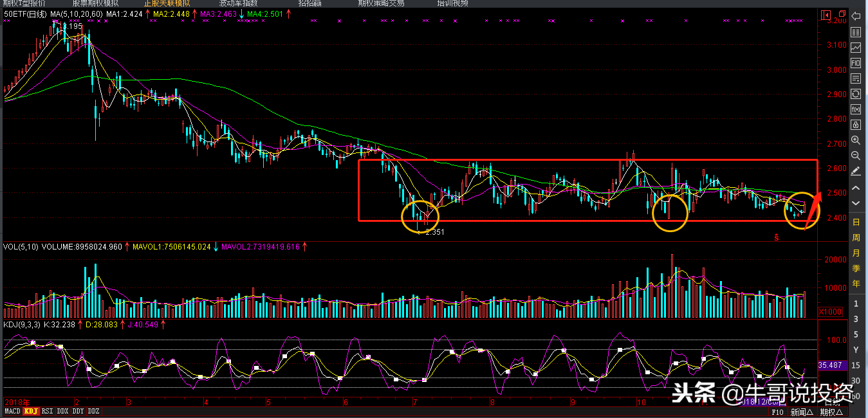Click the back arrow icon in the sidebar

pos(856,16)
